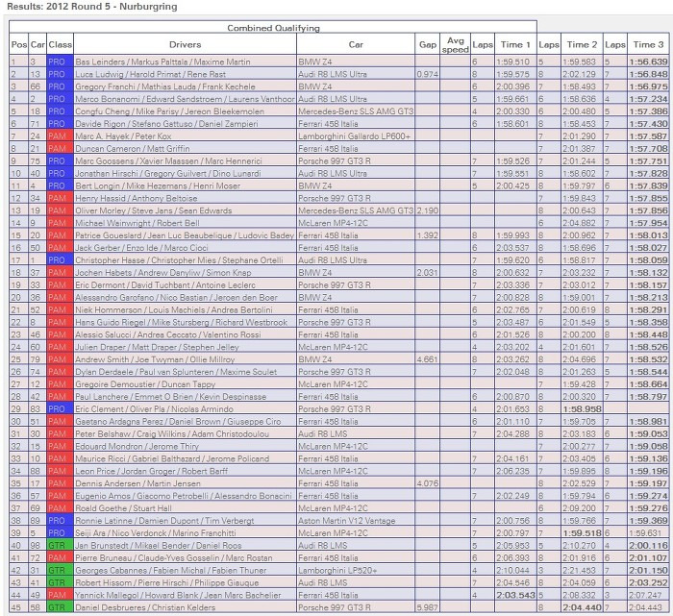This screenshot has width=673, height=616.
Task: Click gap value '5.987'
Action: (427, 608)
